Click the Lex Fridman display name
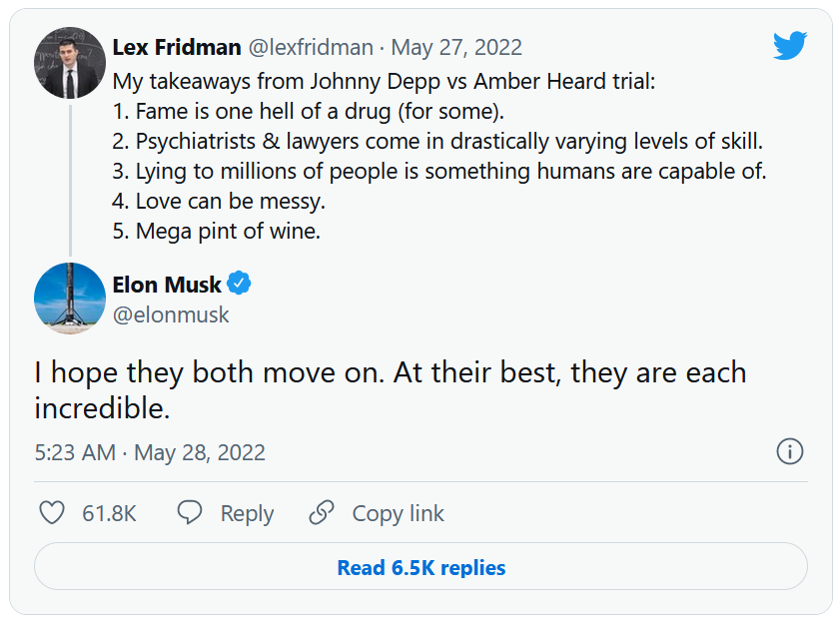The height and width of the screenshot is (623, 840). click(177, 47)
